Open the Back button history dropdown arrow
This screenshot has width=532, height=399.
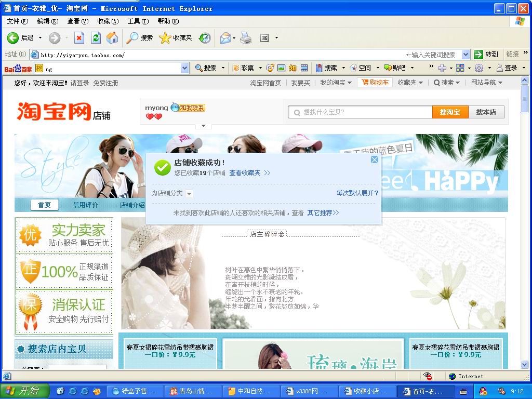[x=40, y=37]
